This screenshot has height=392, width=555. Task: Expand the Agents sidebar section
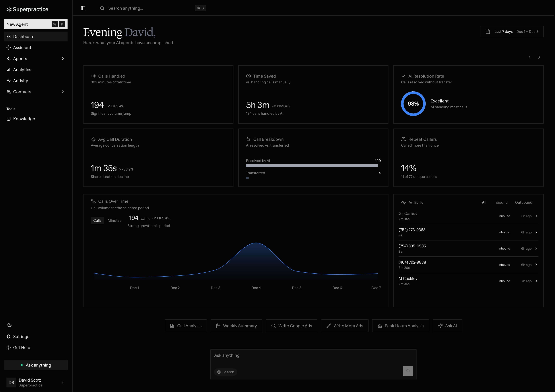click(x=63, y=58)
